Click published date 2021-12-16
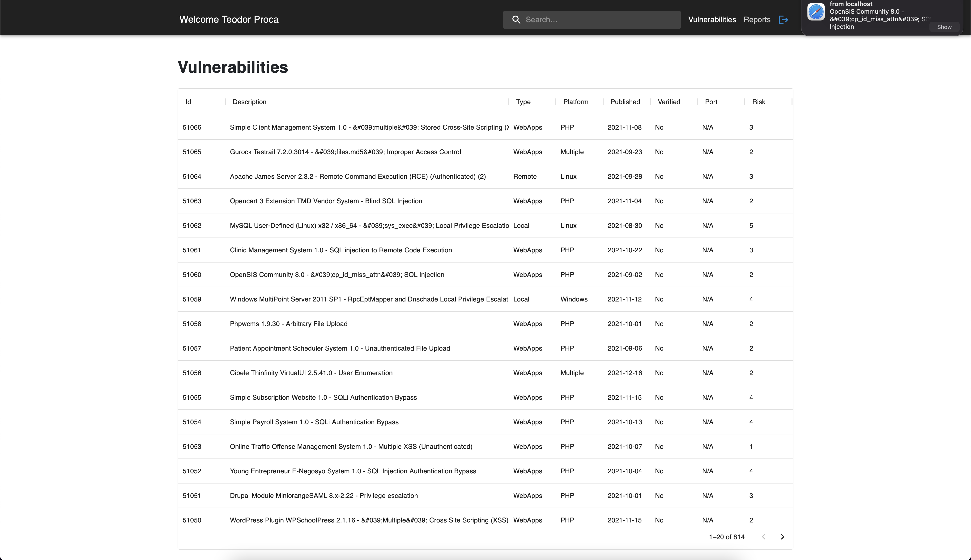This screenshot has width=971, height=560. [625, 373]
